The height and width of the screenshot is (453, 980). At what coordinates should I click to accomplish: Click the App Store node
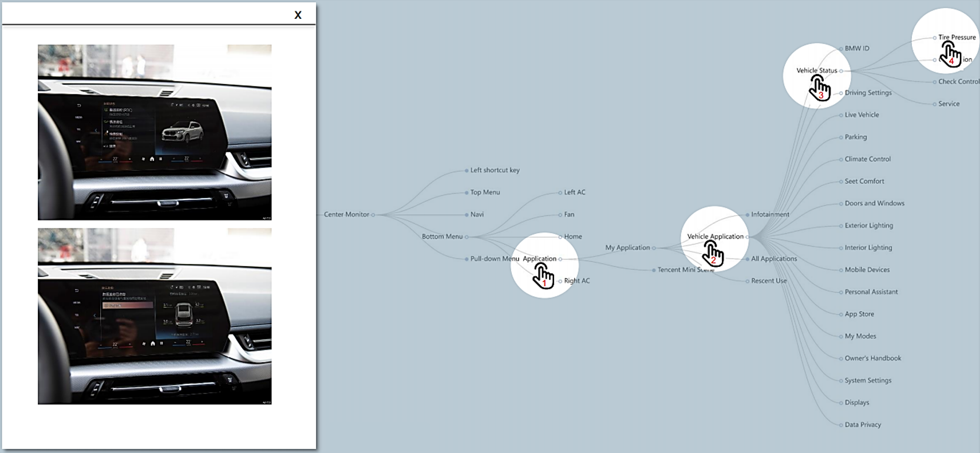coord(859,314)
